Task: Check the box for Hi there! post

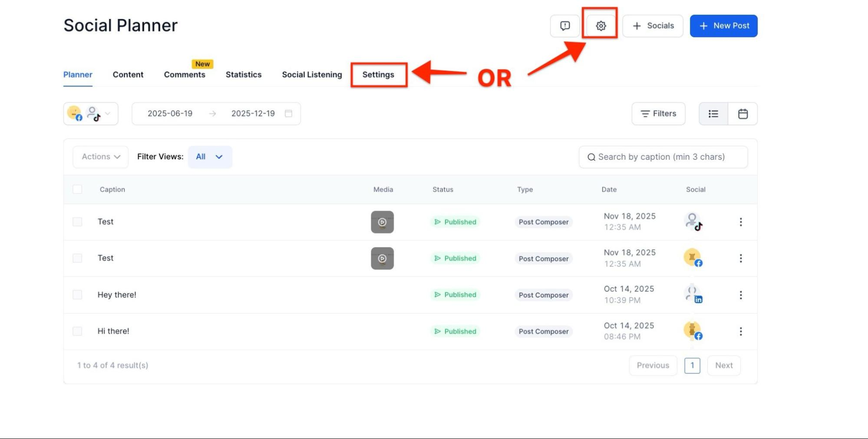Action: click(x=77, y=331)
